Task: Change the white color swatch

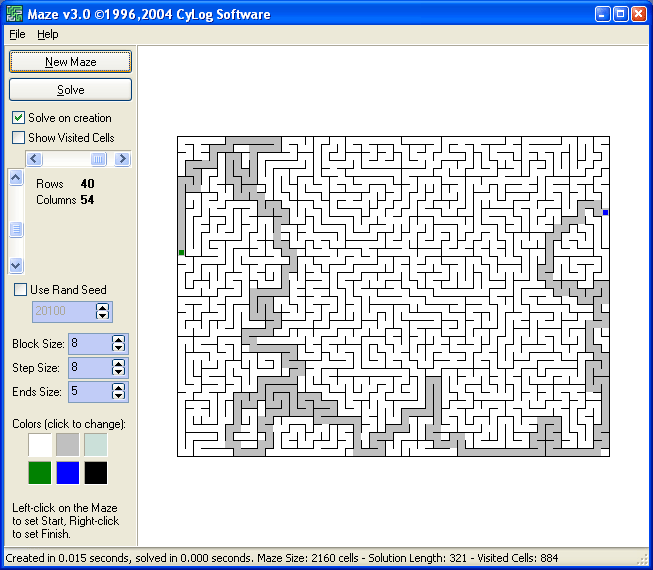Action: tap(40, 445)
